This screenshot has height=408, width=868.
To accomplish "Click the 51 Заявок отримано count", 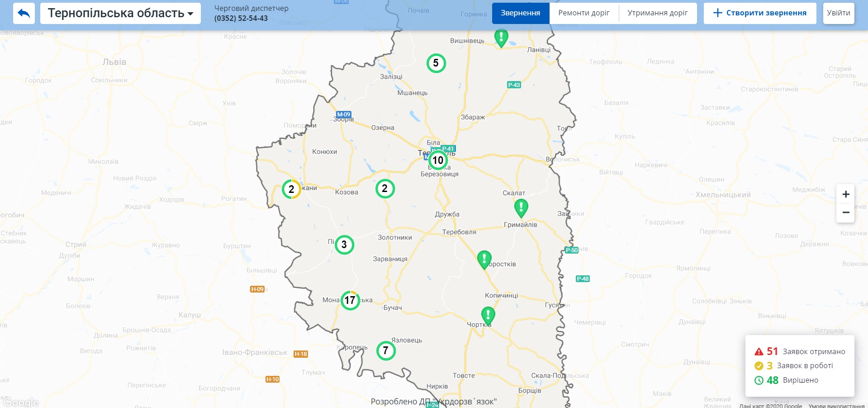I will pos(772,351).
